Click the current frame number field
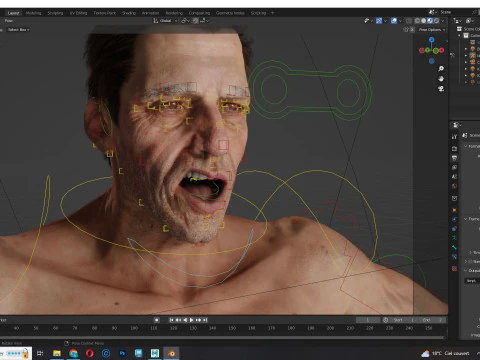 (x=368, y=320)
